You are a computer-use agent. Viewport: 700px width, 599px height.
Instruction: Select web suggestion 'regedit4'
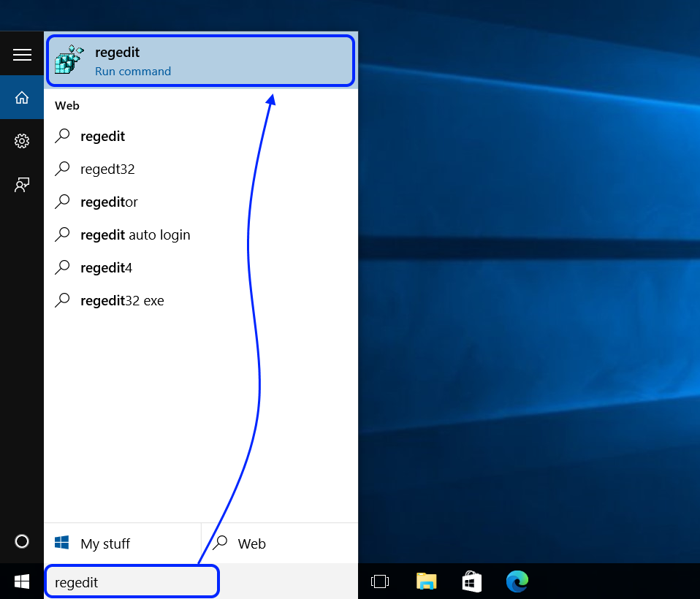click(x=201, y=268)
